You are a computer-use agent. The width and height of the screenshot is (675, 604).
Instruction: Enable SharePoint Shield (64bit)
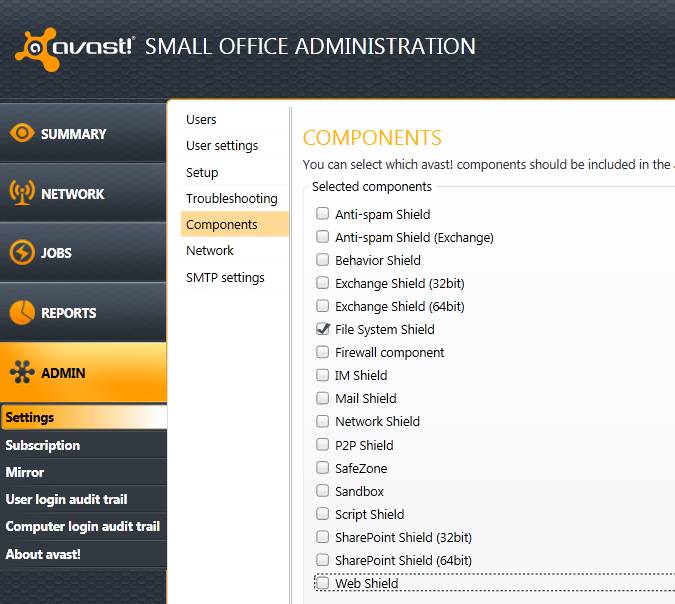point(322,560)
